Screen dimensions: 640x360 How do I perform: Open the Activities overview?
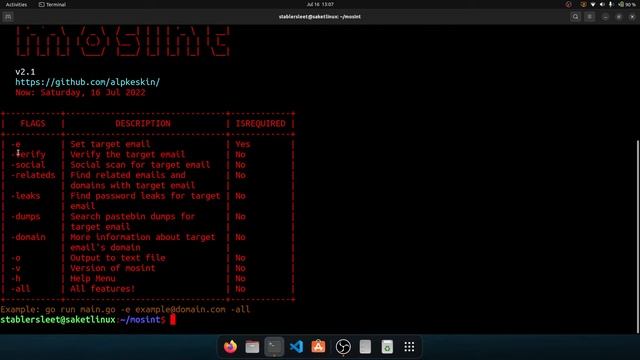(16, 4)
